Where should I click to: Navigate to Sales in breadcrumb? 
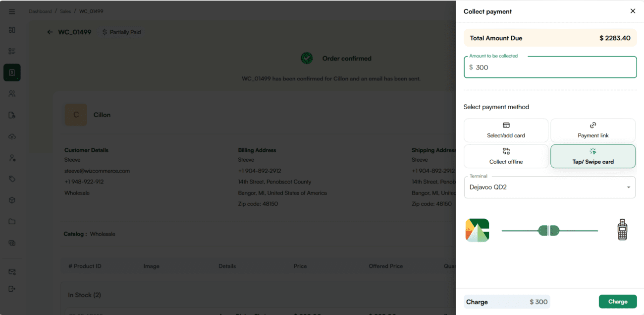65,11
